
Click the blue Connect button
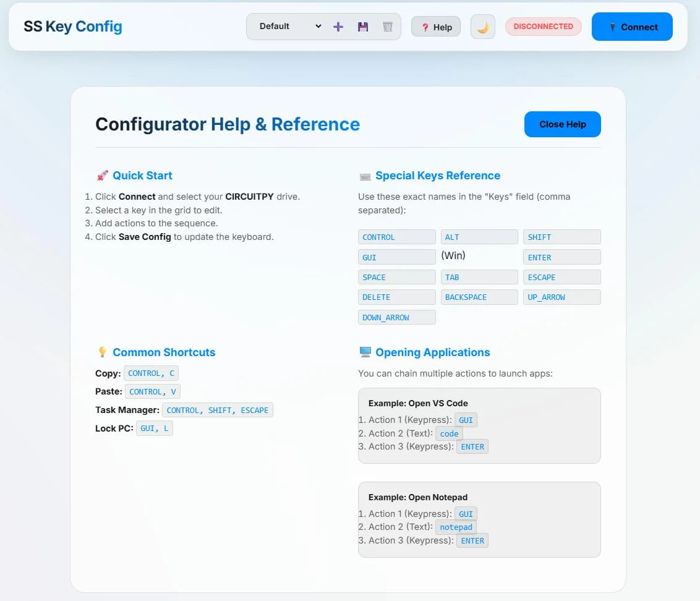click(x=632, y=27)
